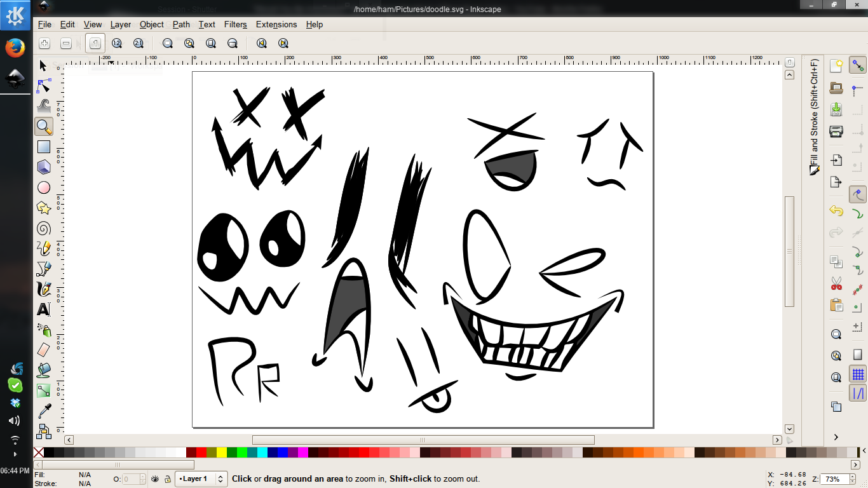
Task: Select the Node edit tool
Action: point(43,86)
